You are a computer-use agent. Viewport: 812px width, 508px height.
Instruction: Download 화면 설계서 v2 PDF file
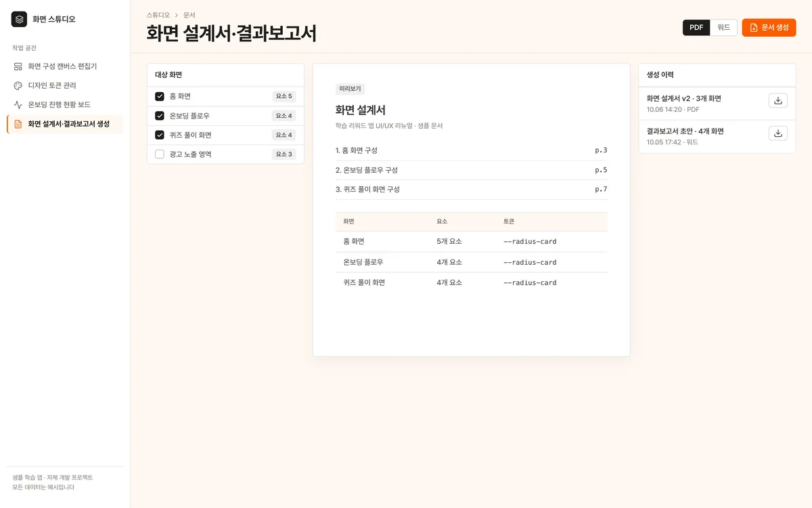pyautogui.click(x=778, y=100)
